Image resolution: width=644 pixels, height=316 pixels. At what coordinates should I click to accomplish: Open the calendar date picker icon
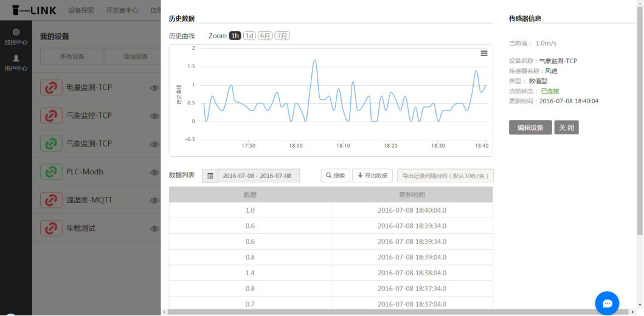[x=210, y=176]
